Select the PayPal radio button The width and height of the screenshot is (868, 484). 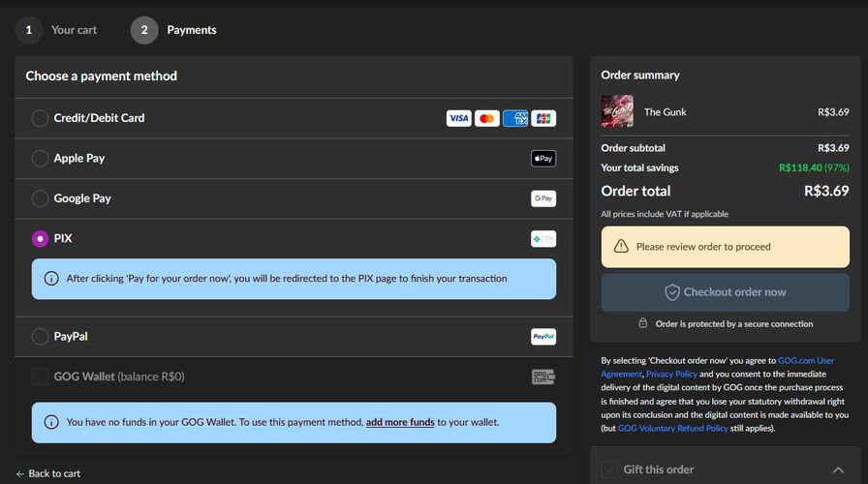[x=40, y=336]
